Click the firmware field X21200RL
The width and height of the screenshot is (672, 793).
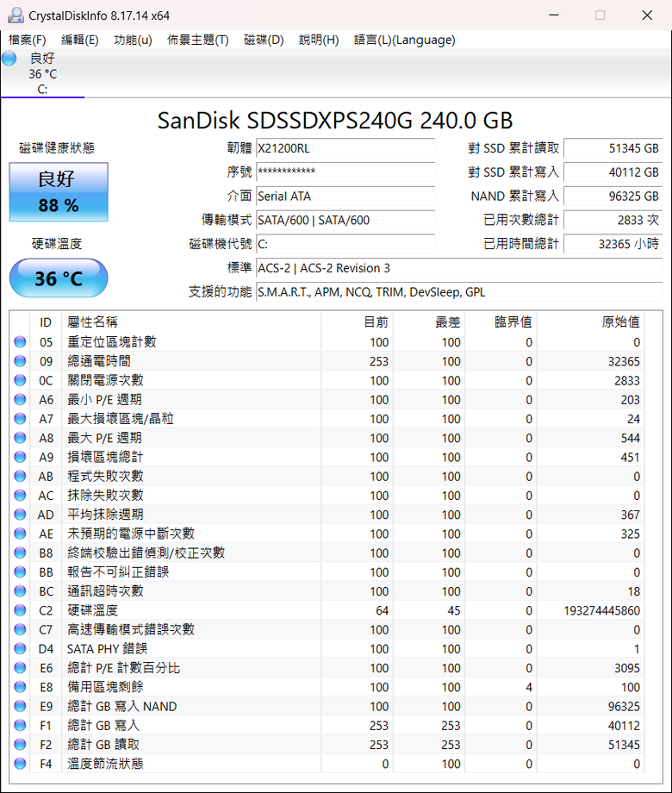(x=345, y=148)
